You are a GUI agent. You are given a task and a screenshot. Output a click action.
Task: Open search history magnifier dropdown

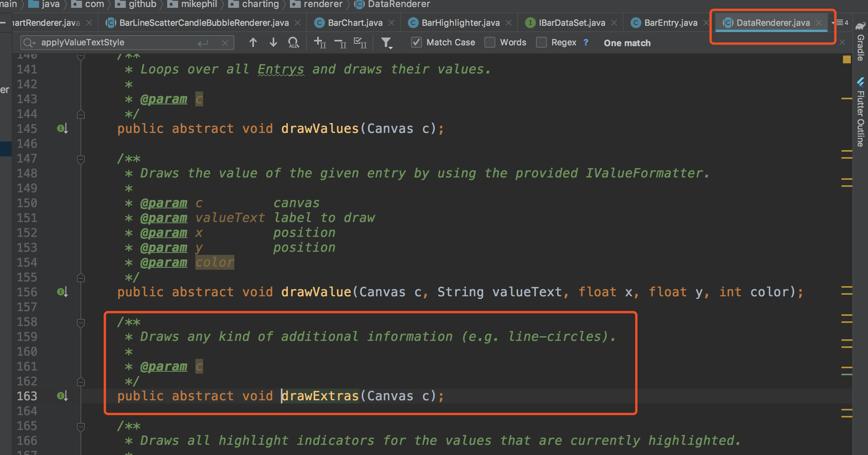coord(29,42)
